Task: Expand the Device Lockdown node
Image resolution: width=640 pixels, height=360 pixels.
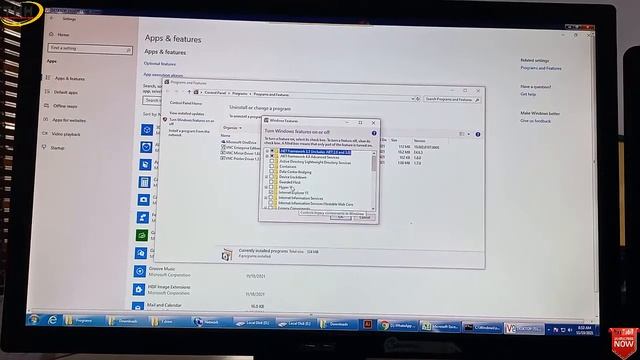Action: coord(267,177)
